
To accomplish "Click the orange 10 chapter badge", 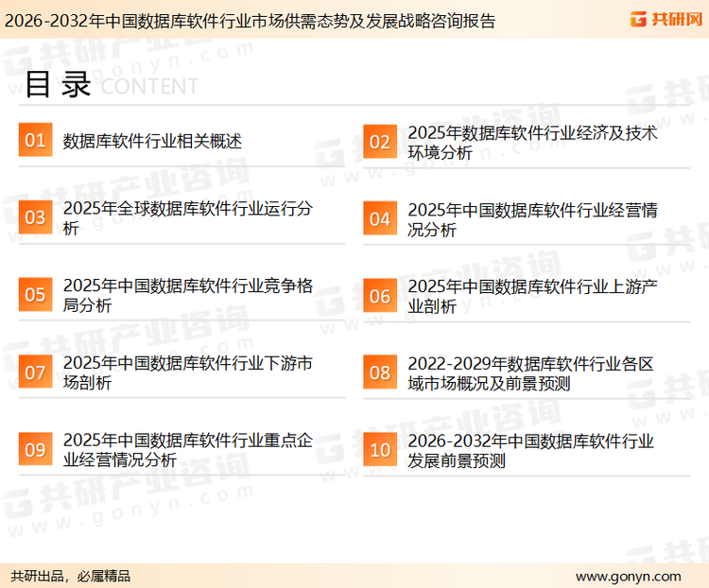I will click(x=380, y=450).
